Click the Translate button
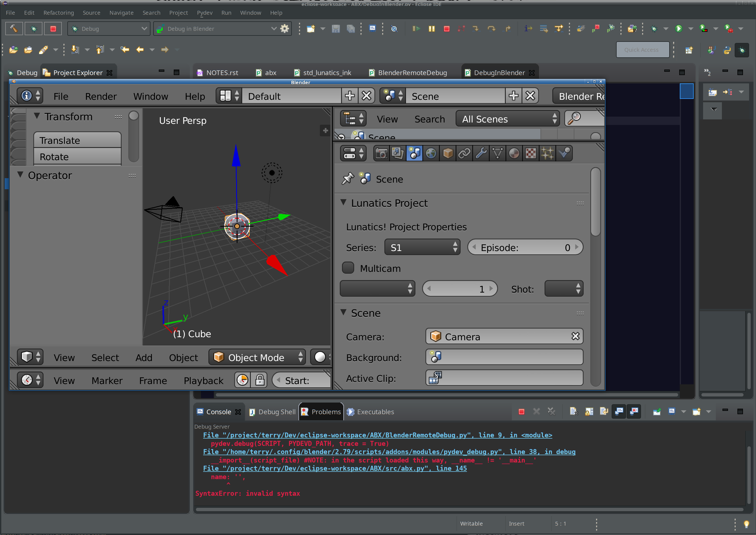Viewport: 756px width, 535px height. [x=77, y=140]
